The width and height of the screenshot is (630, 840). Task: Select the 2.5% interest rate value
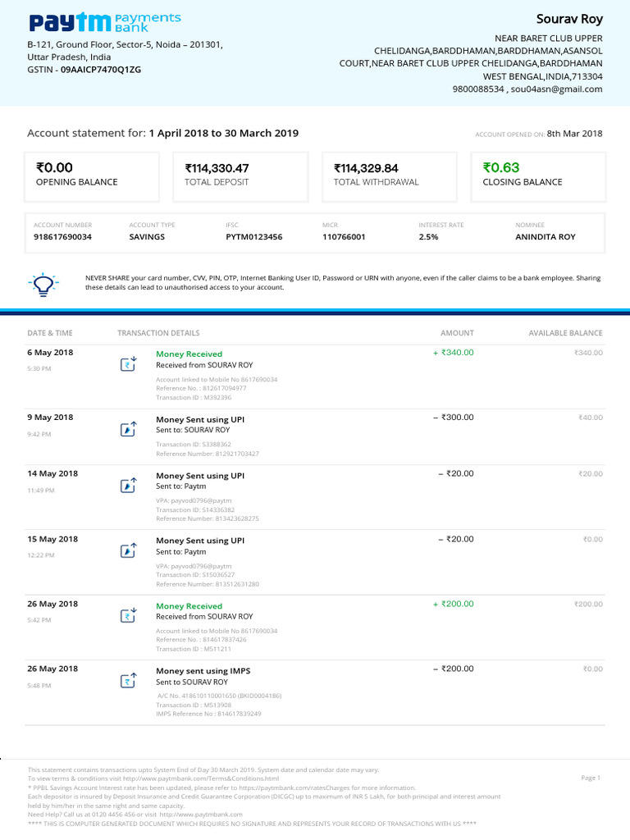(428, 237)
